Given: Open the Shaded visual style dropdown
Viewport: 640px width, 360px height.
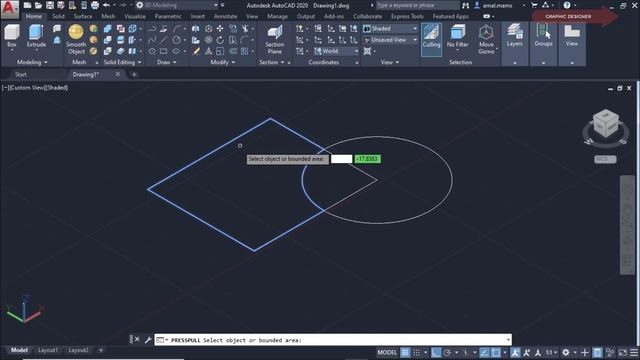Looking at the screenshot, I should point(390,29).
